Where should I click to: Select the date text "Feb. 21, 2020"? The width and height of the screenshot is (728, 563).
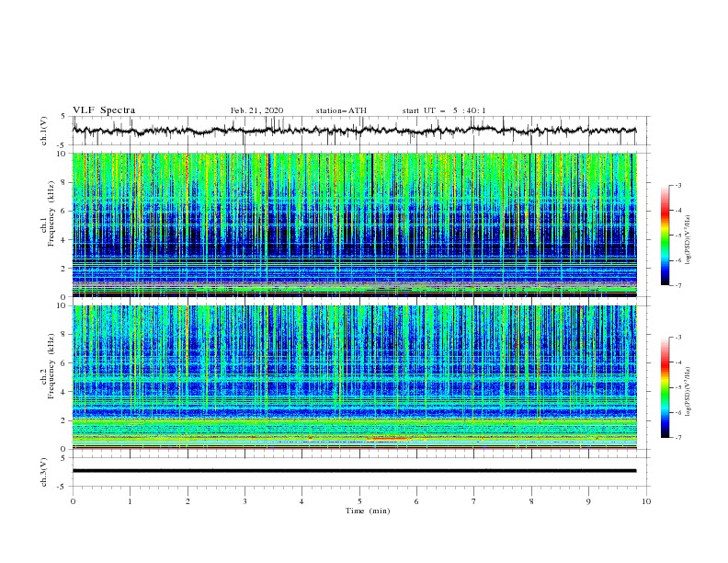[256, 110]
